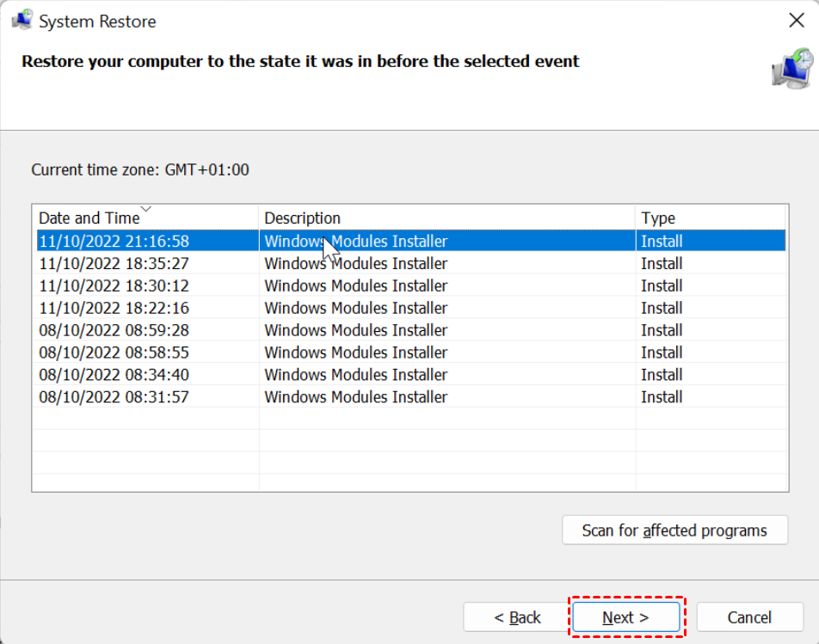Select restore point 11/10/2022 18:35:27
Image resolution: width=819 pixels, height=644 pixels.
point(411,264)
